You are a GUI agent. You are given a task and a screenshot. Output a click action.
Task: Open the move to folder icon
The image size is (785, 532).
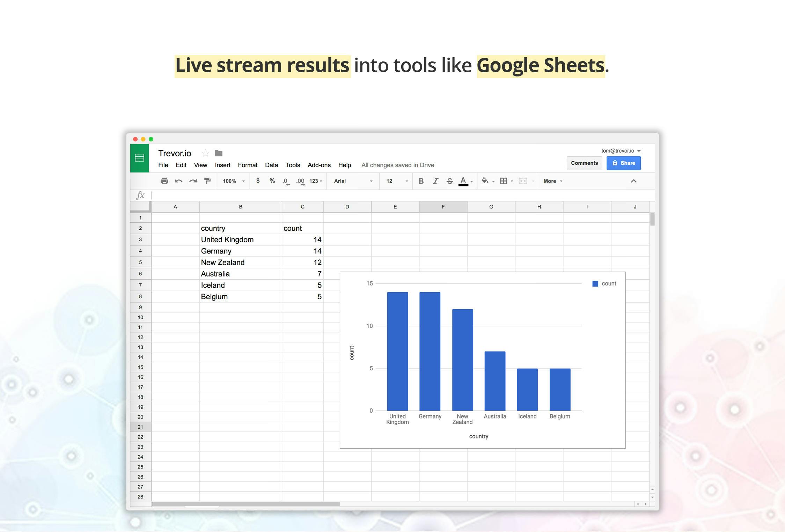pos(219,153)
